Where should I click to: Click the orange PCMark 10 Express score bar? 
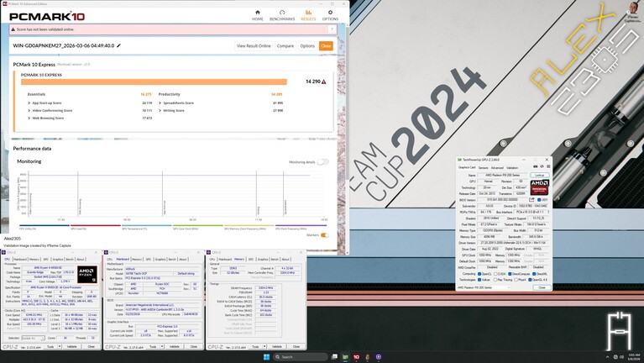point(154,82)
